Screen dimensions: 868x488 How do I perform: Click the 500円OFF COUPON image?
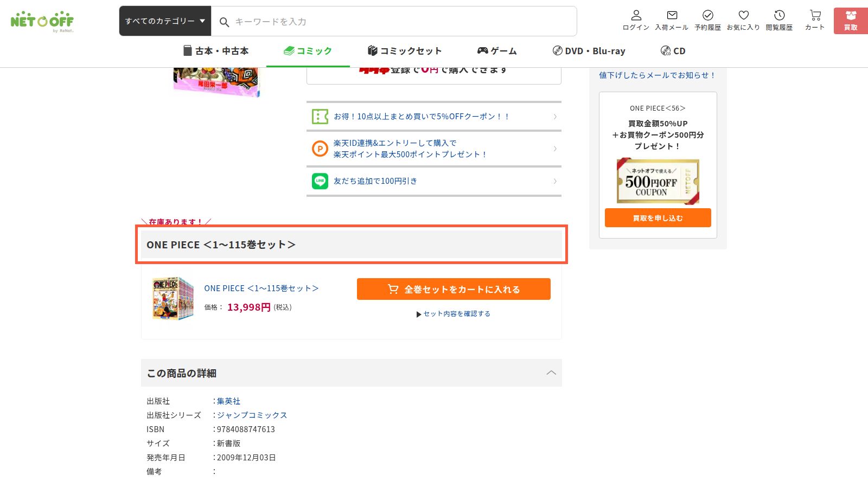coord(658,181)
